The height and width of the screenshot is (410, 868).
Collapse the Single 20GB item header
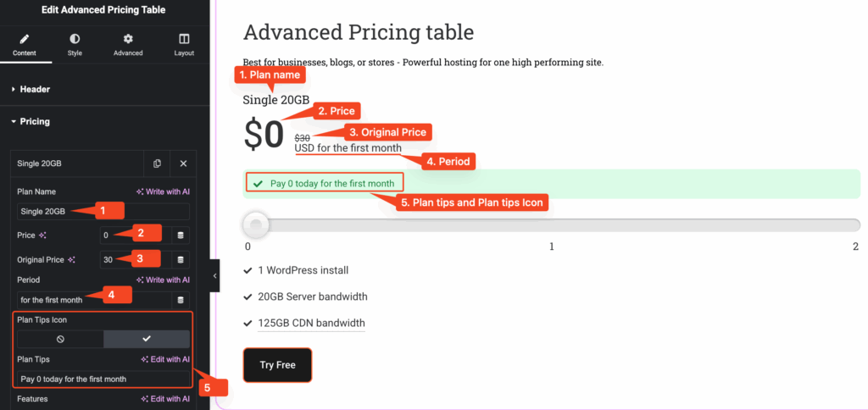[x=76, y=163]
